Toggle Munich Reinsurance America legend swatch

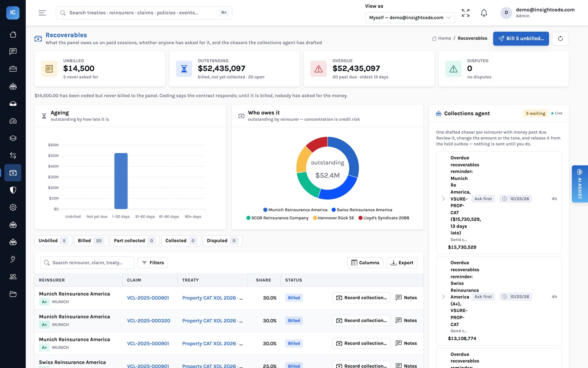tap(265, 210)
